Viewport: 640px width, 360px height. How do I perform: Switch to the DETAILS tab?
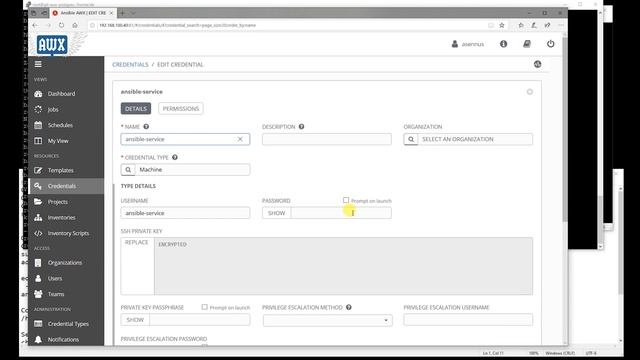pos(136,109)
